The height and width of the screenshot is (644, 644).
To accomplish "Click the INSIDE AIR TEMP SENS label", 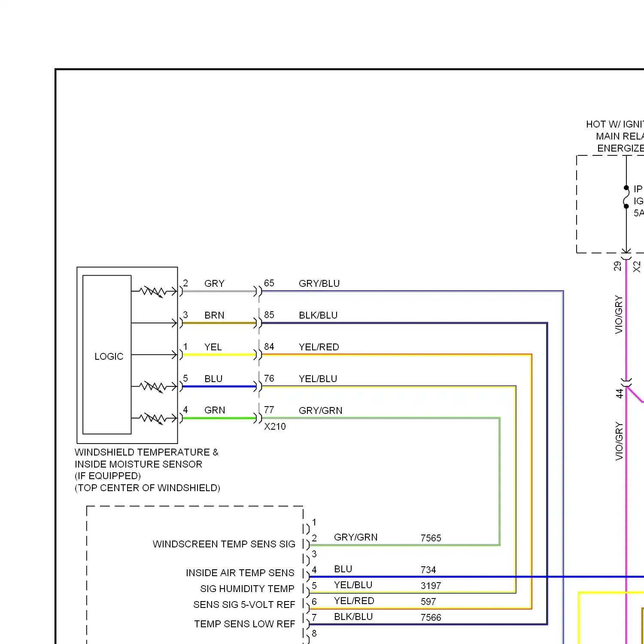I will pyautogui.click(x=240, y=573).
